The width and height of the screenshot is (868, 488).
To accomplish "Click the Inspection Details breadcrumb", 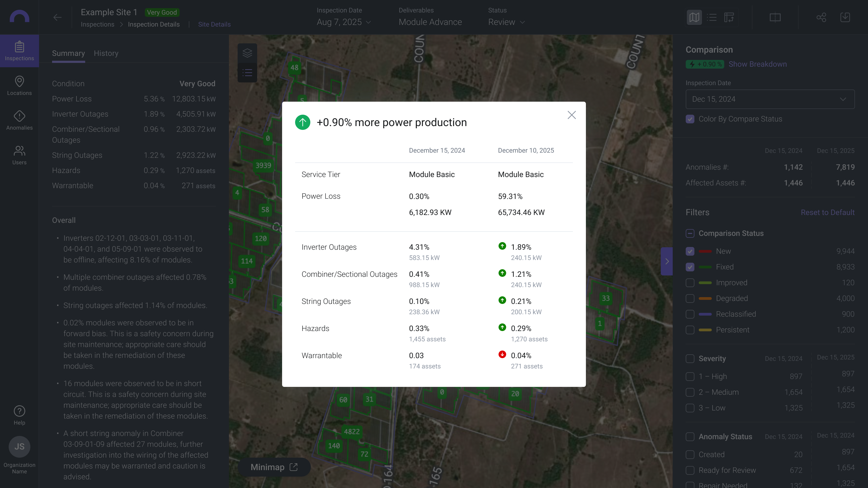I will click(x=154, y=24).
